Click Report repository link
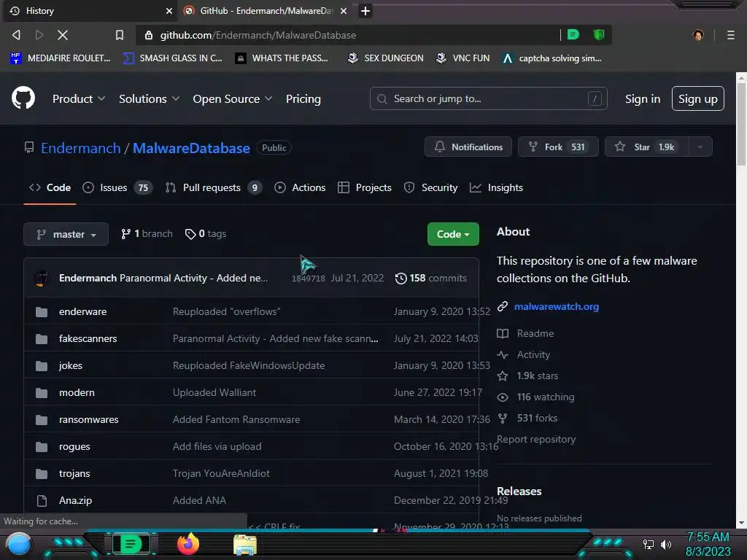This screenshot has height=560, width=747. pos(536,439)
